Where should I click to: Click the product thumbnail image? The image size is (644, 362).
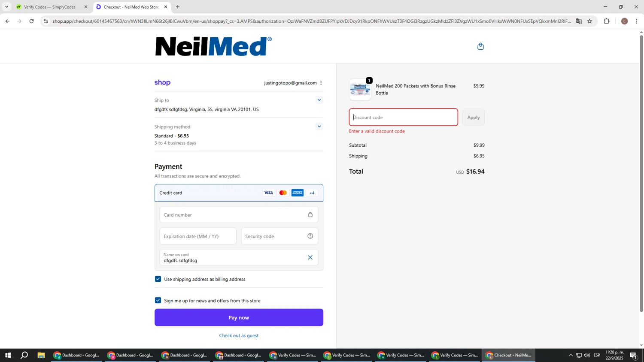click(x=360, y=90)
